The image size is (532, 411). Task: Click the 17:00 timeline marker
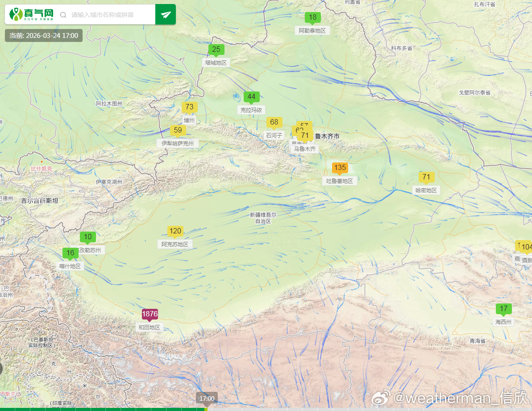(207, 399)
